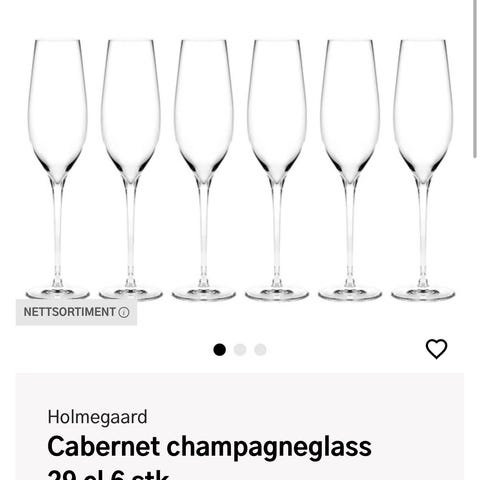This screenshot has height=480, width=480.
Task: Add product to favorites with heart icon
Action: 436,349
